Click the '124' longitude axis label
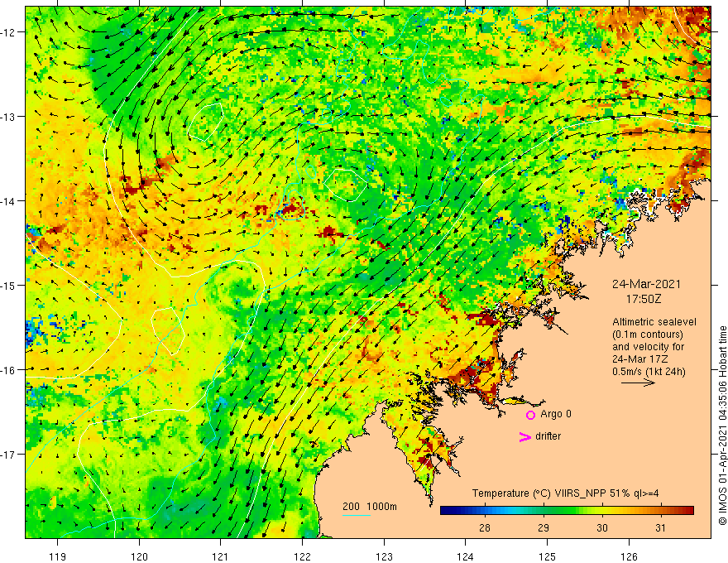This screenshot has height=563, width=728. tap(466, 556)
